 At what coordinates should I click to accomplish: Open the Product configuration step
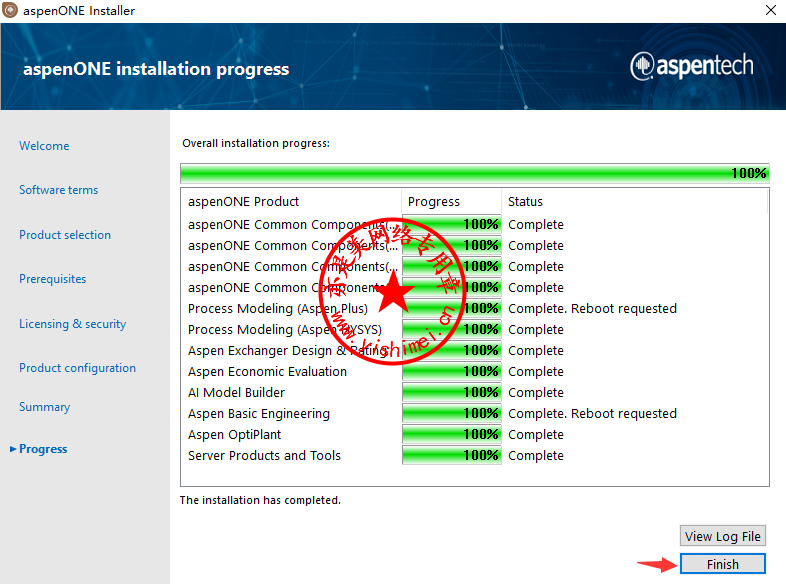coord(77,368)
